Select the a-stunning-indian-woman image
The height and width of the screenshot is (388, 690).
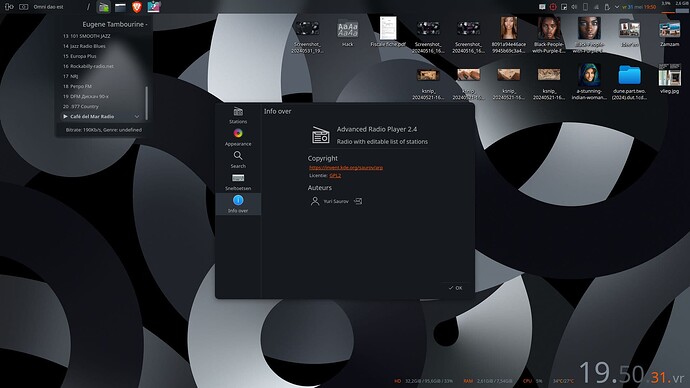click(x=589, y=82)
